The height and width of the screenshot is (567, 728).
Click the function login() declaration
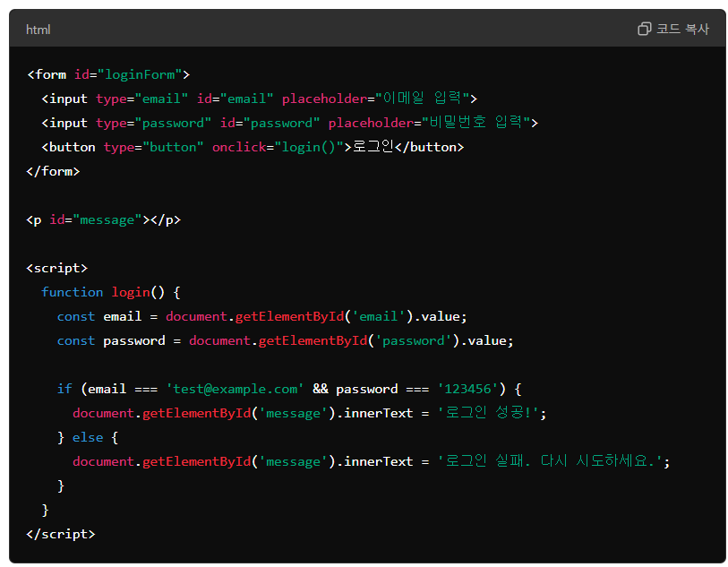coord(110,292)
